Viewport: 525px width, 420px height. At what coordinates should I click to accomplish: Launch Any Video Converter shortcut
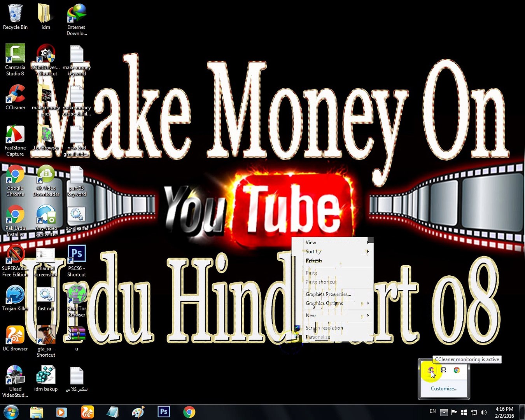pos(46,221)
